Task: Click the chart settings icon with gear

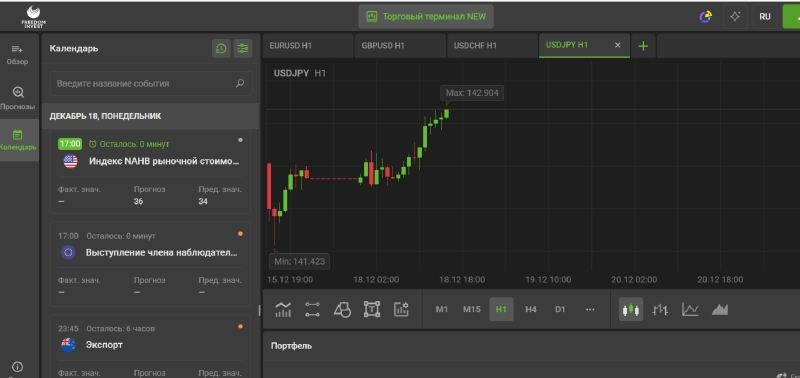Action: (x=402, y=309)
